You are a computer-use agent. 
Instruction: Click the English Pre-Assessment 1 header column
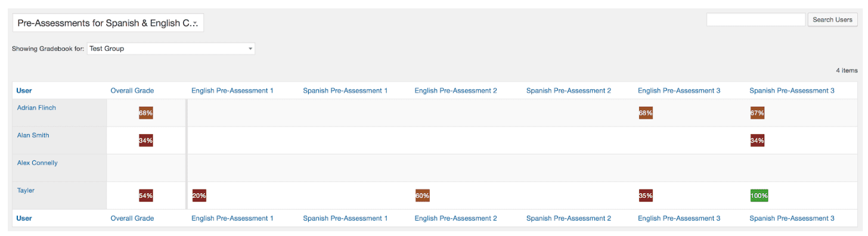pyautogui.click(x=232, y=91)
